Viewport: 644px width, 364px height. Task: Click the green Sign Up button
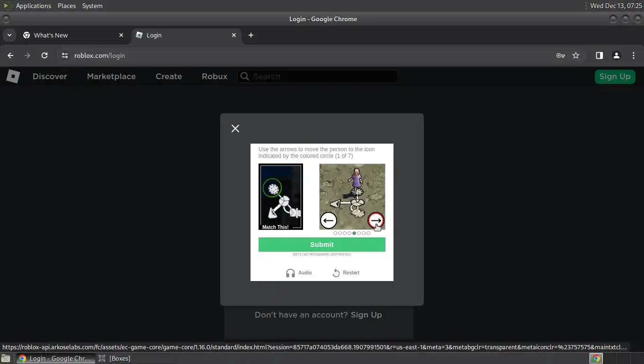tap(615, 76)
